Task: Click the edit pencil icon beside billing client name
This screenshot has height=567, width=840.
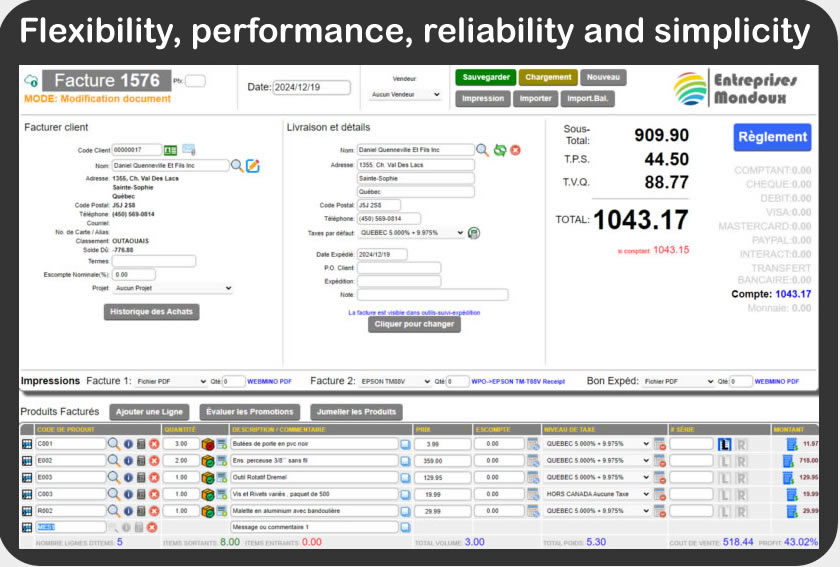Action: (253, 165)
